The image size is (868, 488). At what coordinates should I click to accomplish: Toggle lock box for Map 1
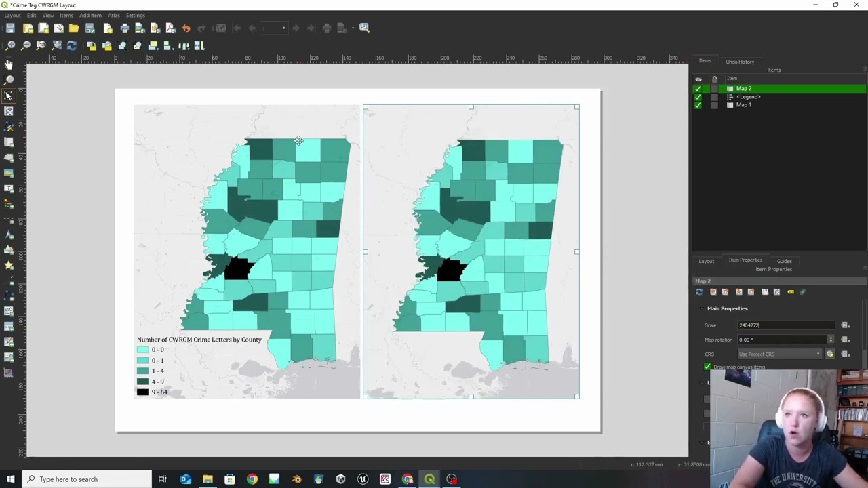[x=714, y=105]
